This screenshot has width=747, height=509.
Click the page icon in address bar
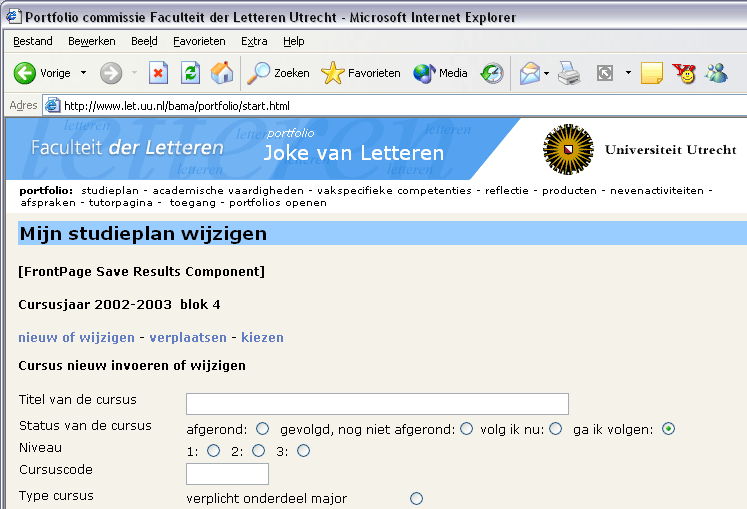tap(52, 105)
